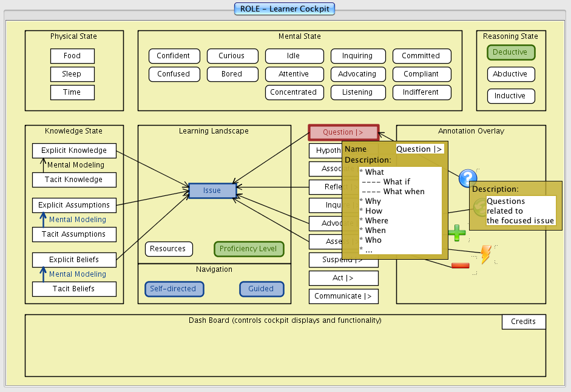Toggle Guided navigation mode
This screenshot has height=392, width=571.
(x=261, y=289)
